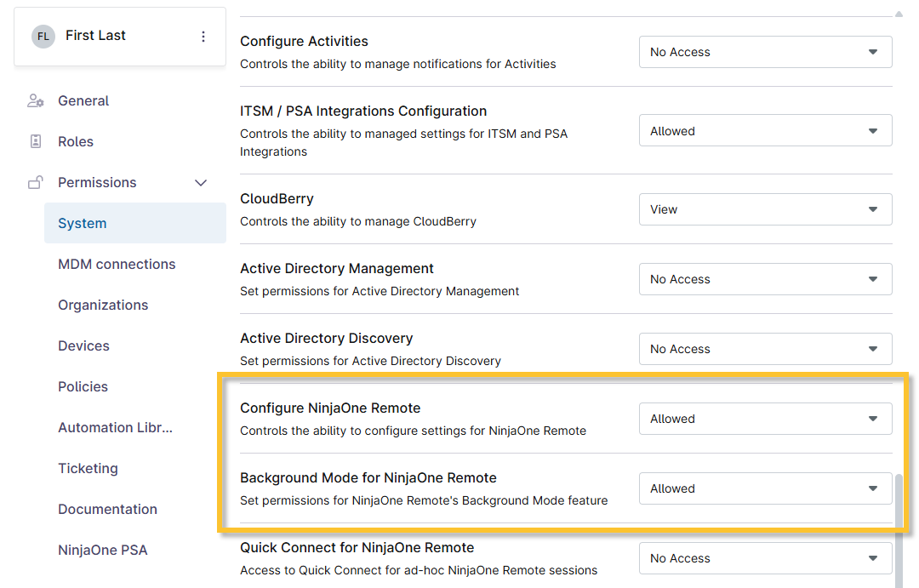The height and width of the screenshot is (588, 919).
Task: Click the Permissions padlock icon
Action: click(35, 183)
